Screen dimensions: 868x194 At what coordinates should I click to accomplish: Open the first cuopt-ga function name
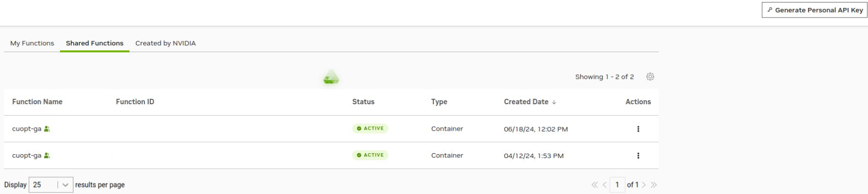(x=26, y=129)
